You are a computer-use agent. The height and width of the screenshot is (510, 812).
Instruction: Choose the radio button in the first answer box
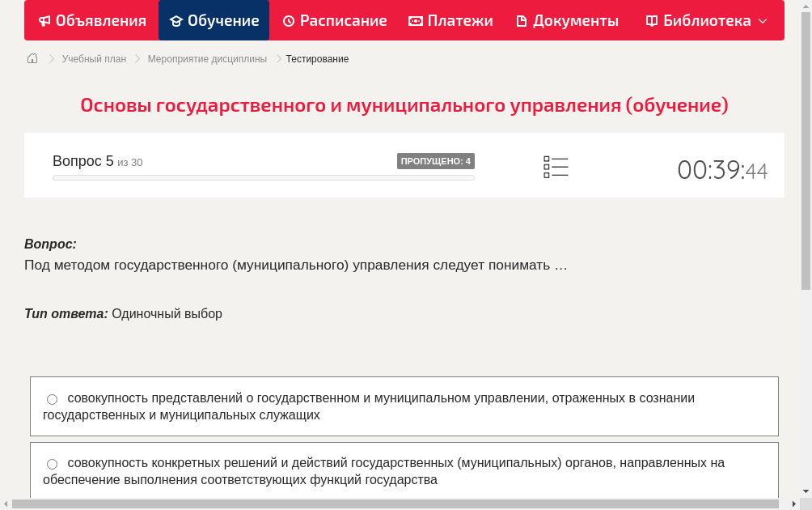[52, 398]
